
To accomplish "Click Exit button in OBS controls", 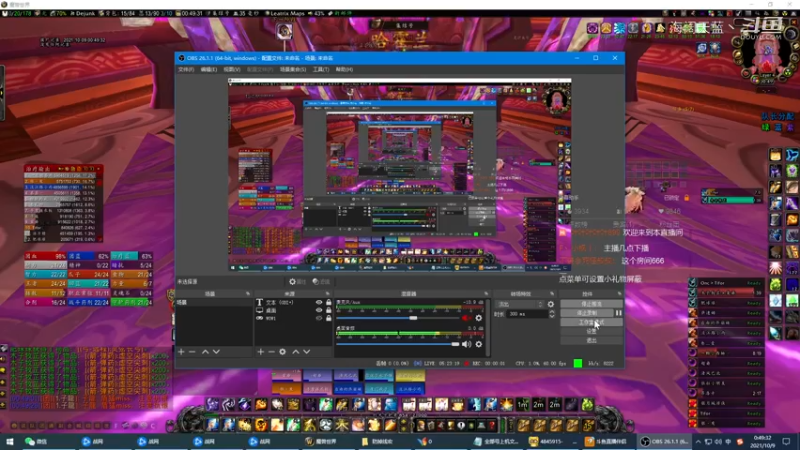I will point(591,340).
